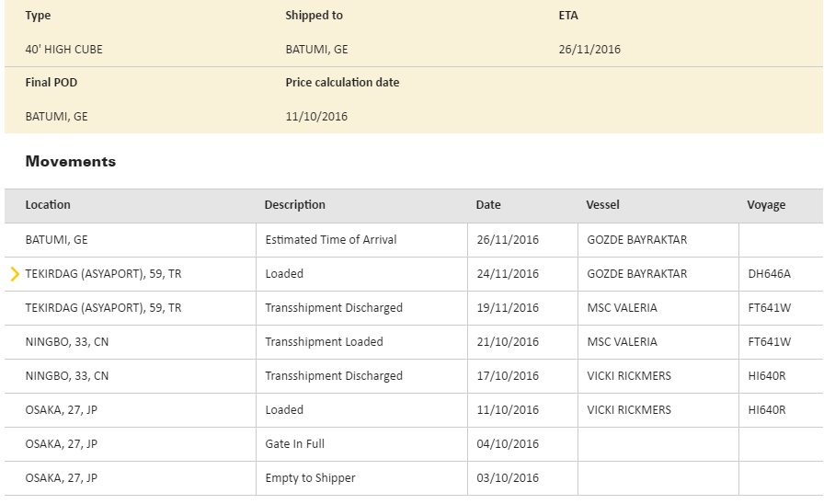Viewport: 835px width, 504px height.
Task: Click the Transshipment Loaded description
Action: coord(324,342)
